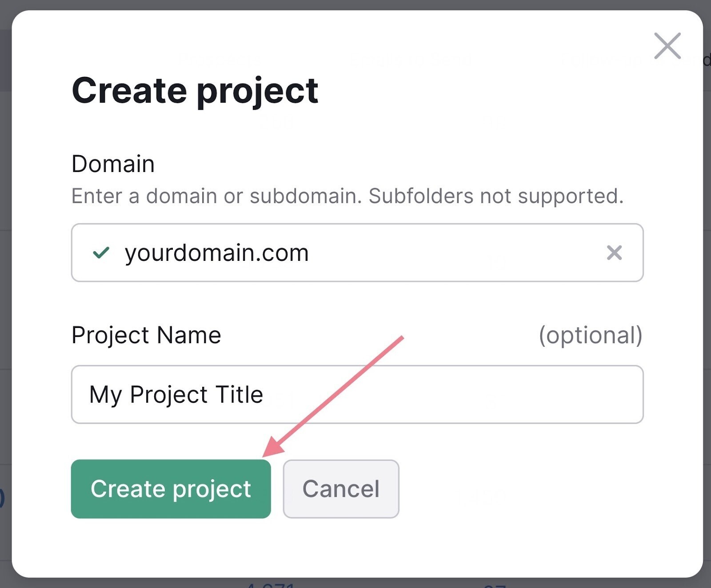The image size is (711, 588).
Task: Click the Create project button
Action: pos(171,488)
